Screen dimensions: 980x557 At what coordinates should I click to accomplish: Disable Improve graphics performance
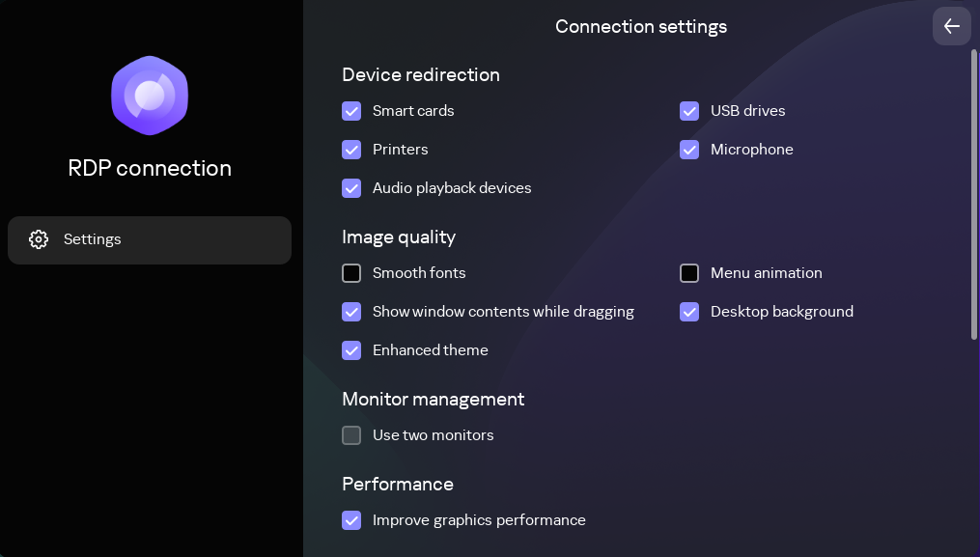tap(351, 520)
